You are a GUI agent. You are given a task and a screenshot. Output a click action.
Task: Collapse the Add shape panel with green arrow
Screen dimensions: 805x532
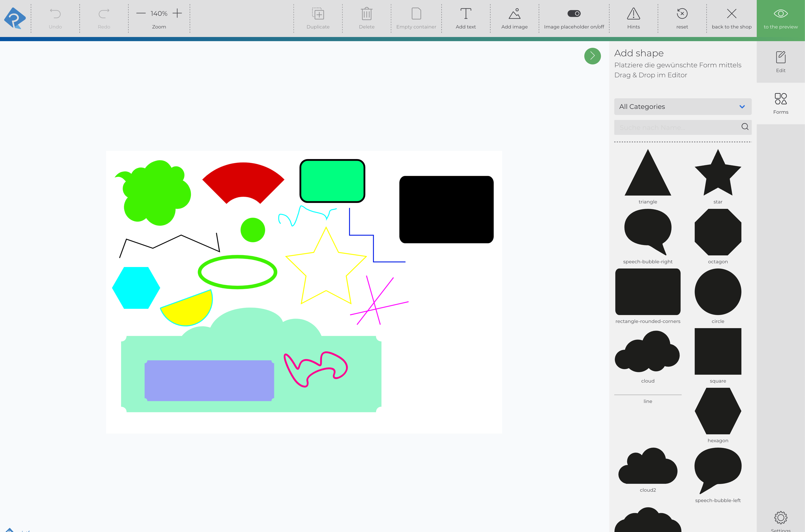click(x=592, y=56)
